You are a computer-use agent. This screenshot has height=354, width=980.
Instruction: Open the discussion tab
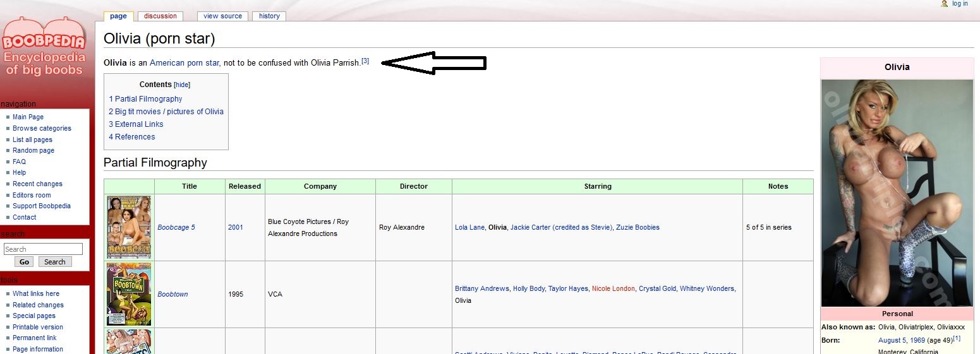tap(160, 16)
